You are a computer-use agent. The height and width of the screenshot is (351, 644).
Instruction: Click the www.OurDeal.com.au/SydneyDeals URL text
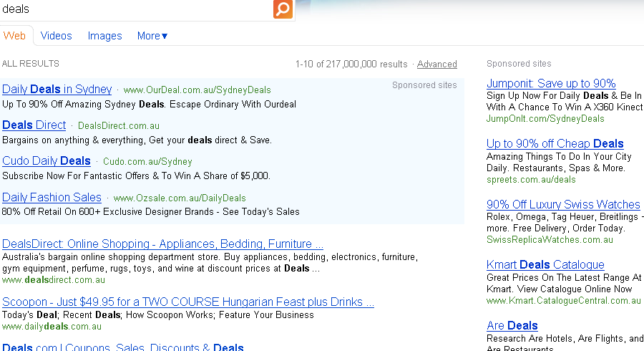coord(197,90)
